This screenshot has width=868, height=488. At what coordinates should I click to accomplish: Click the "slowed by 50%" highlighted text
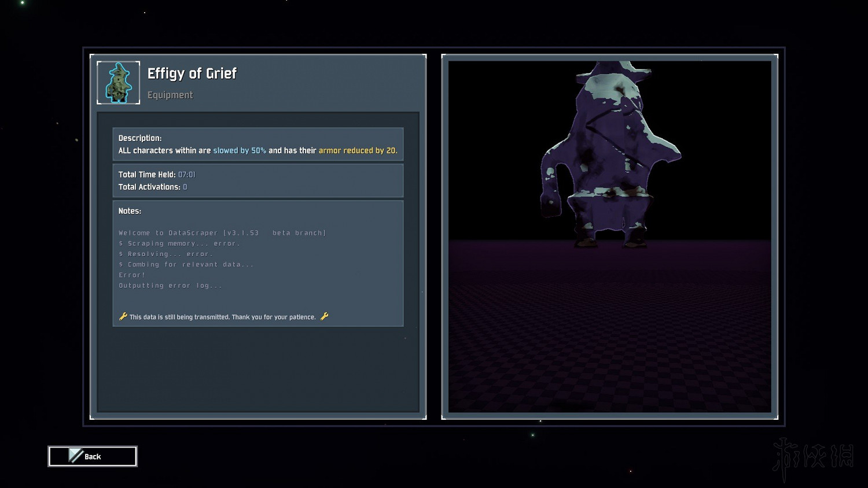(x=240, y=150)
